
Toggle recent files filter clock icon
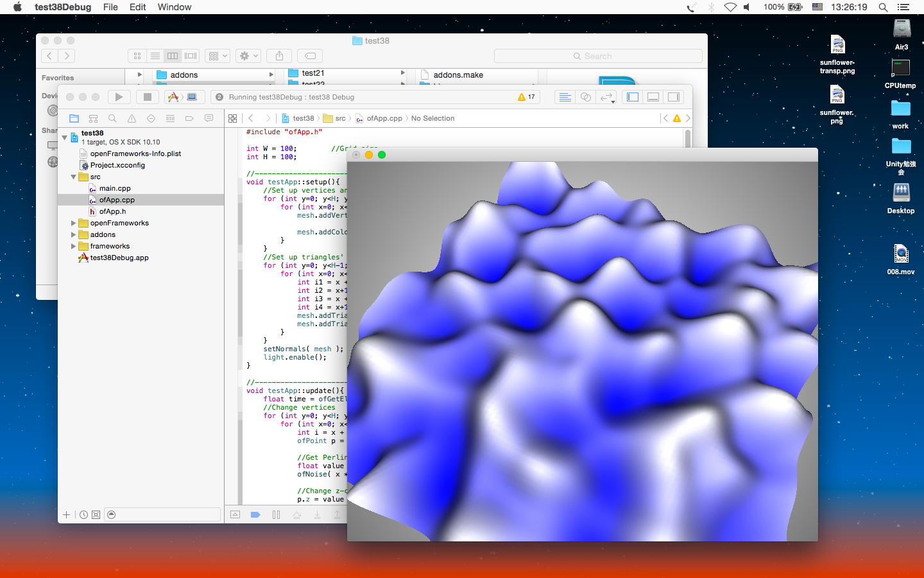point(83,514)
